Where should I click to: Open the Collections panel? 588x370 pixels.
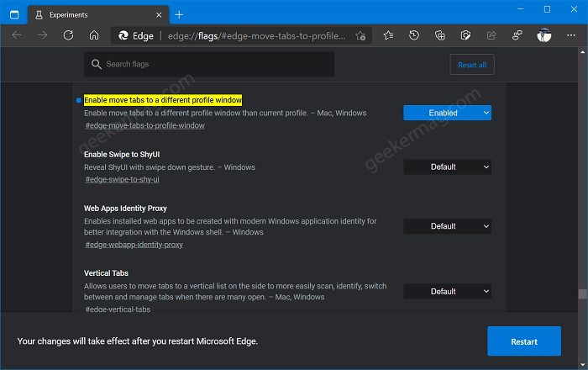[439, 35]
